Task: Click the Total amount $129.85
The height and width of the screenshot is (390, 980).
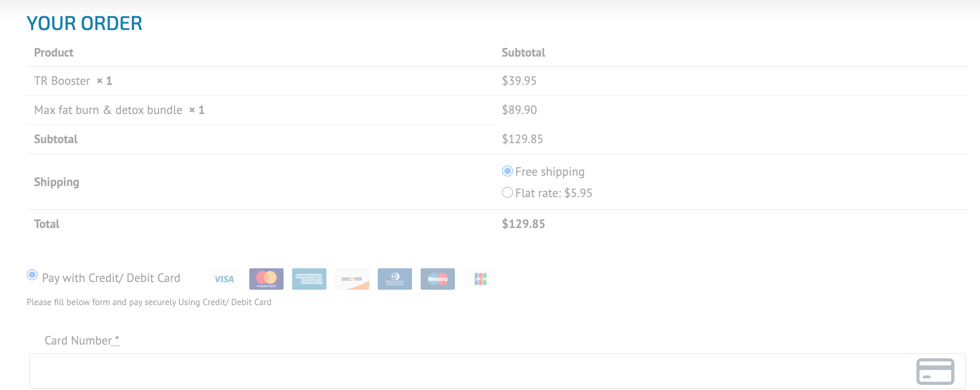Action: click(x=523, y=224)
